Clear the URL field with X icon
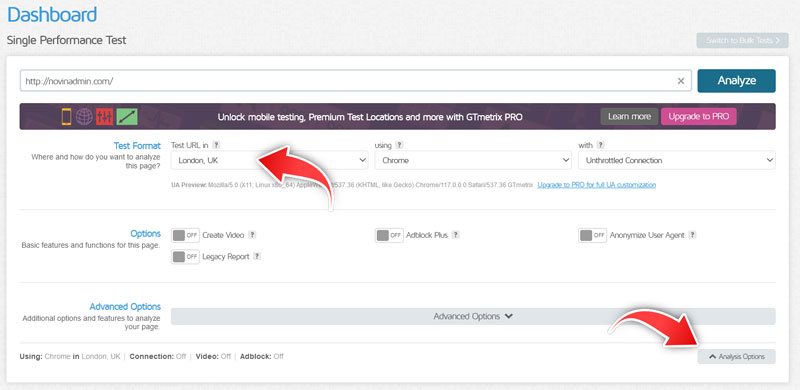 tap(681, 81)
